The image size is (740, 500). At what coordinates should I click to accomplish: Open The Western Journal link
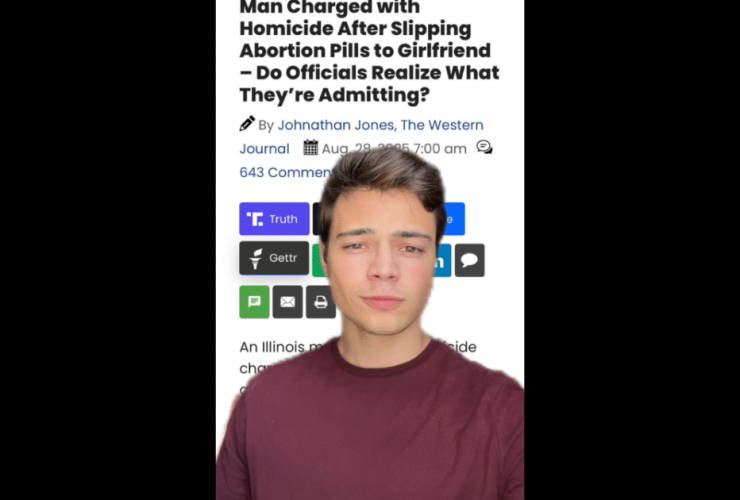[362, 137]
